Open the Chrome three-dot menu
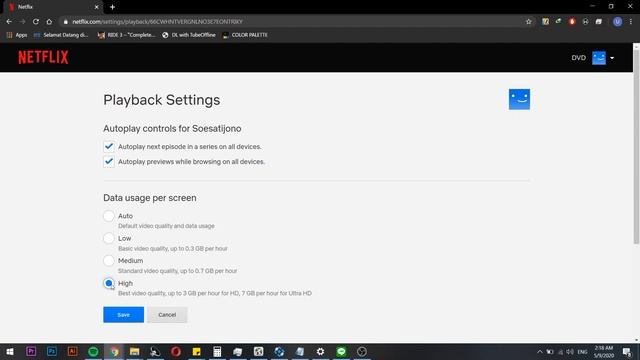Image resolution: width=640 pixels, height=360 pixels. point(631,22)
